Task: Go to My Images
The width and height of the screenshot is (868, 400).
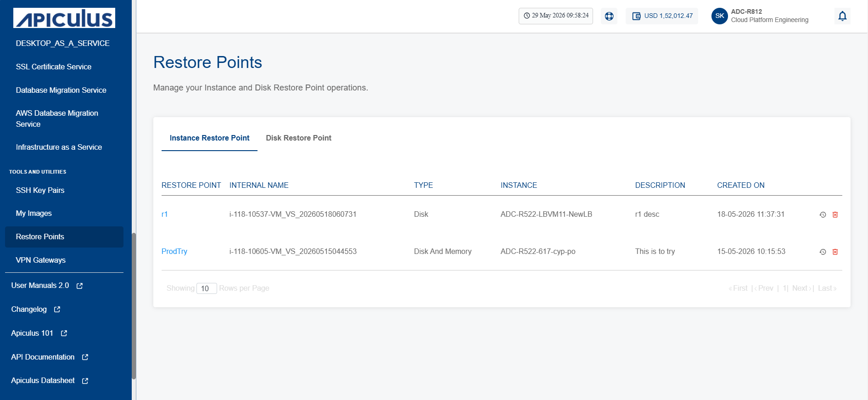Action: pos(34,213)
